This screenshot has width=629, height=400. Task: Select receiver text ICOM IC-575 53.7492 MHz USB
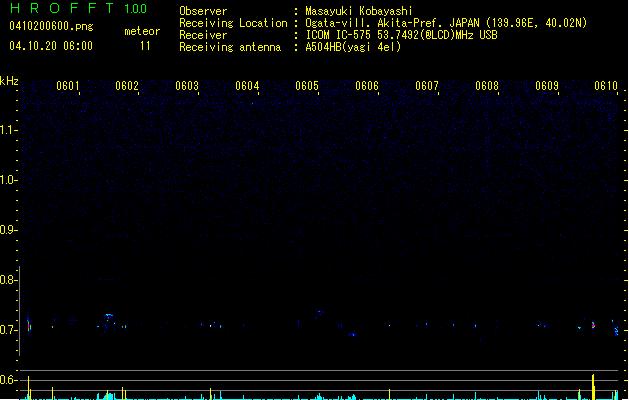pyautogui.click(x=402, y=35)
